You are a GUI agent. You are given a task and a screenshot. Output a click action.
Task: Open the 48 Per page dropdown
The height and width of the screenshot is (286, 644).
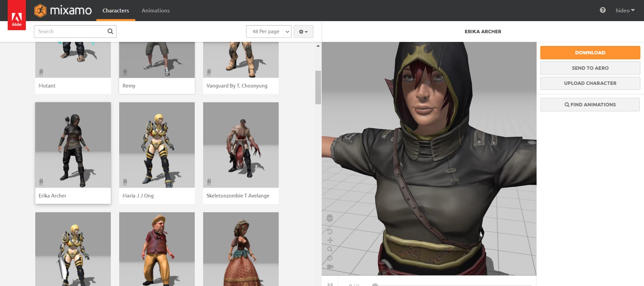[x=269, y=32]
